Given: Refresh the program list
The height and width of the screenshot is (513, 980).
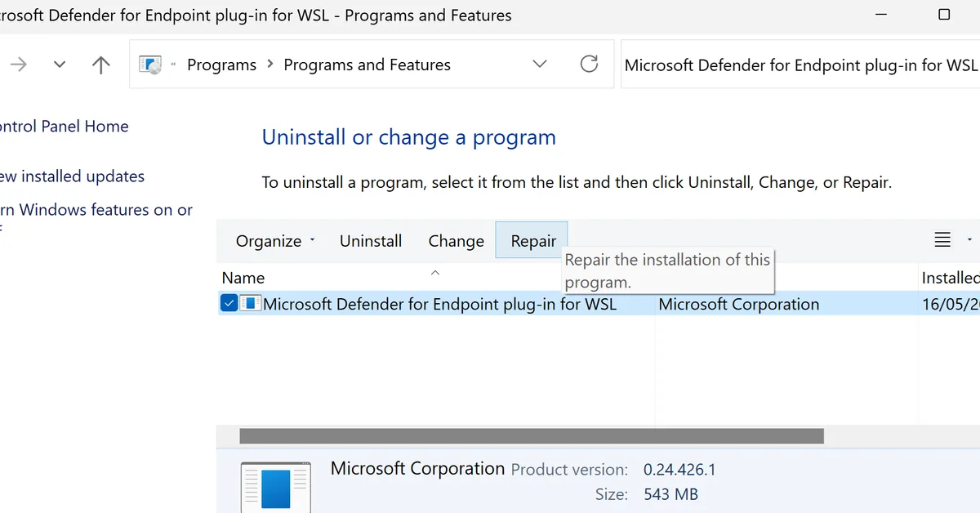Looking at the screenshot, I should point(589,64).
